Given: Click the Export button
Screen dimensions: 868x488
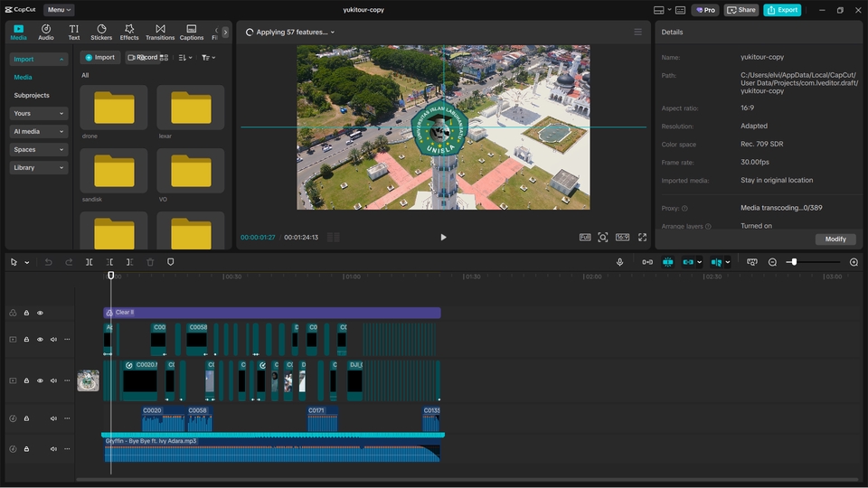Looking at the screenshot, I should coord(782,10).
